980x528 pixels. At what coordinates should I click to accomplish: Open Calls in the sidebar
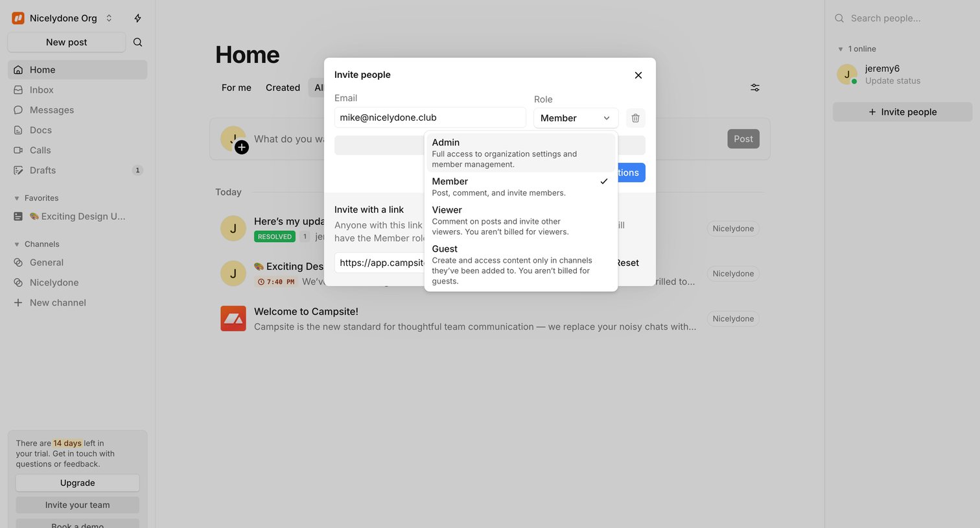77,150
